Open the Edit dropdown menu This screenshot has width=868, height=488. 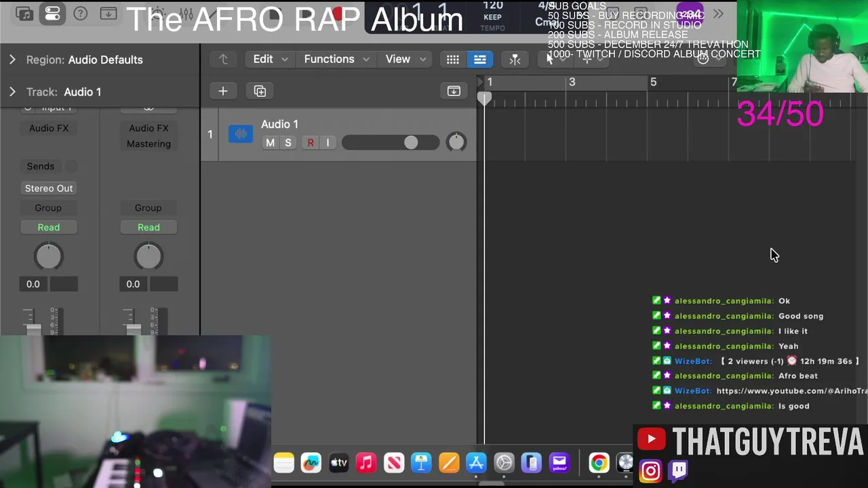click(x=270, y=60)
